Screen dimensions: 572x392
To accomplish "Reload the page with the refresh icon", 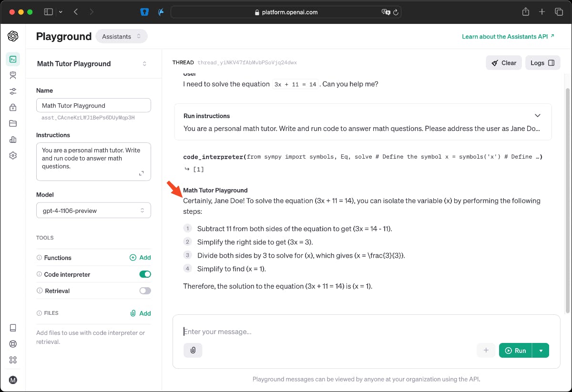I will coord(396,12).
